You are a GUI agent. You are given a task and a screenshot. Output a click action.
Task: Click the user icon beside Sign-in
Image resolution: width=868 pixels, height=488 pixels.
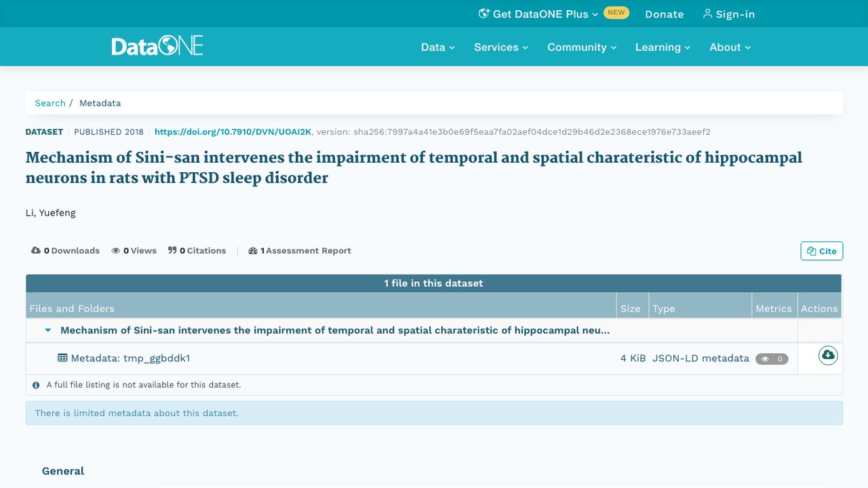707,14
